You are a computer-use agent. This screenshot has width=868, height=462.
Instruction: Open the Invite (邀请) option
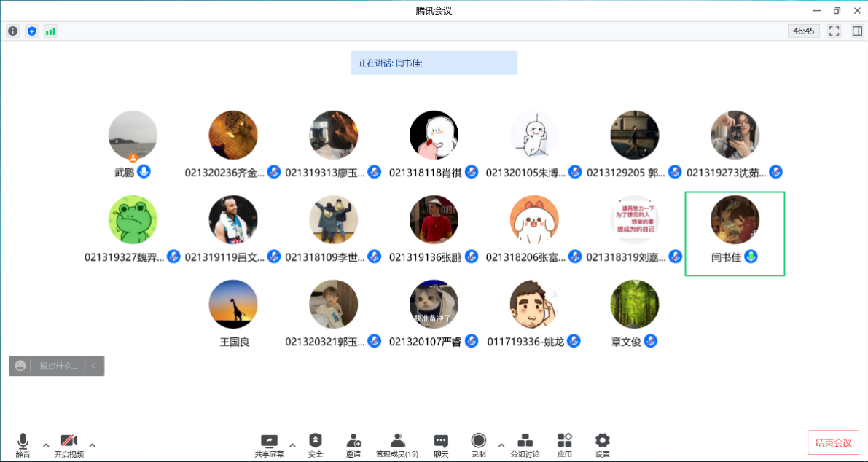(353, 445)
